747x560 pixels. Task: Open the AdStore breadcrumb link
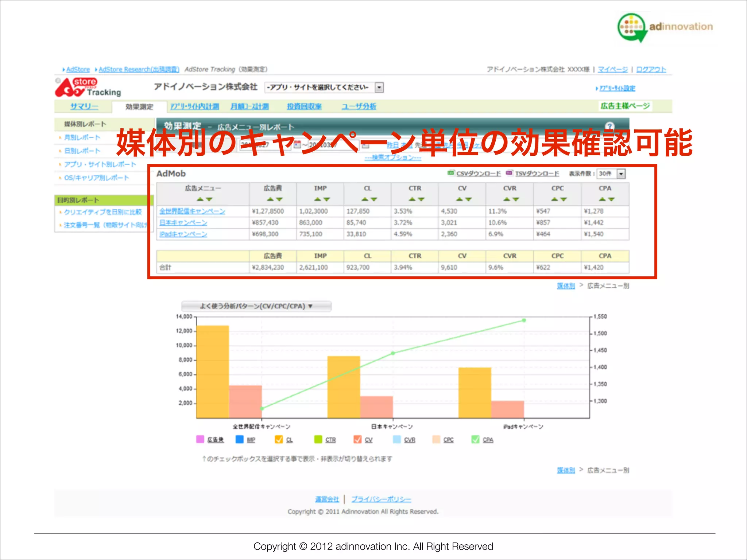[78, 69]
